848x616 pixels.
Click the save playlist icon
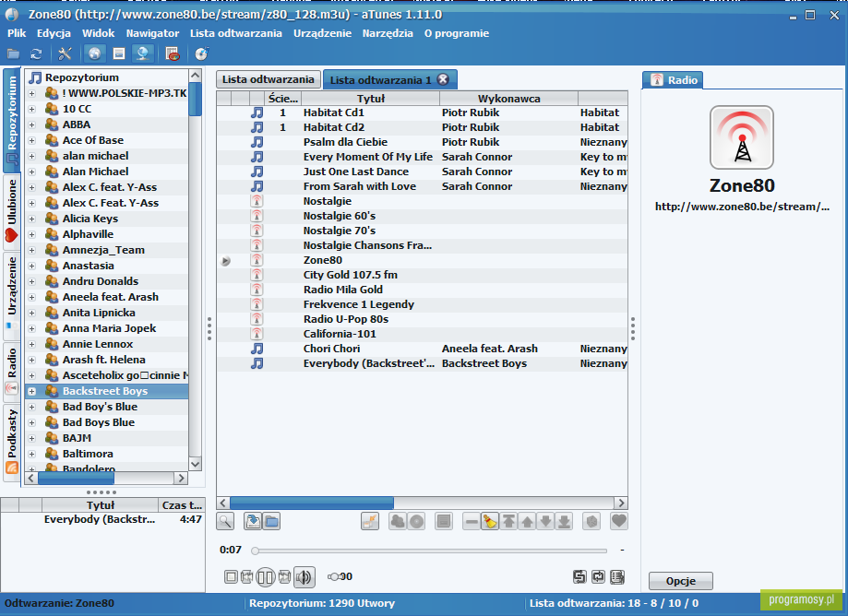tap(253, 521)
